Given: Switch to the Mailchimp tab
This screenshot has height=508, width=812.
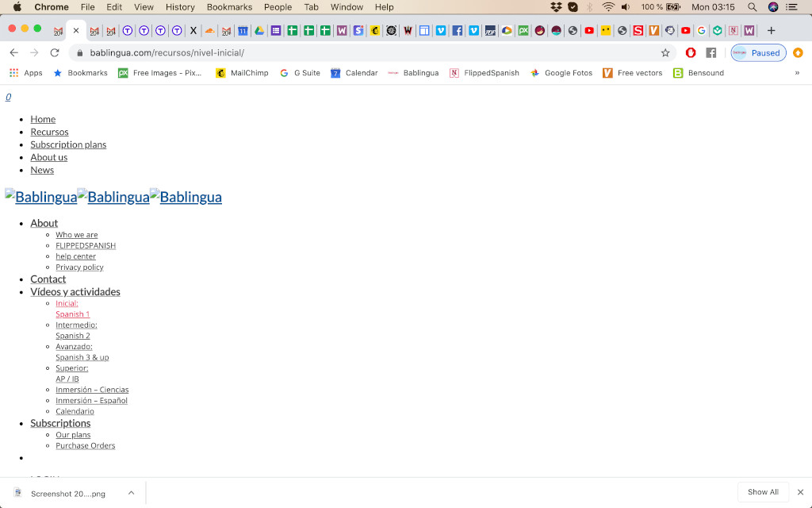Looking at the screenshot, I should pyautogui.click(x=375, y=31).
